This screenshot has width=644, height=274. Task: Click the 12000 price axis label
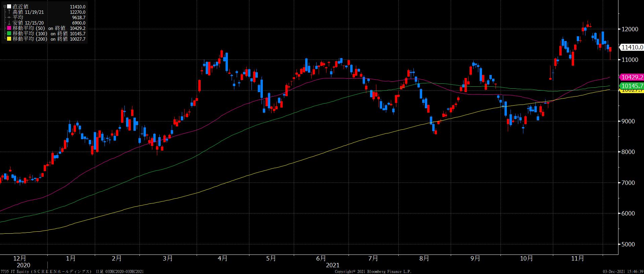point(630,29)
